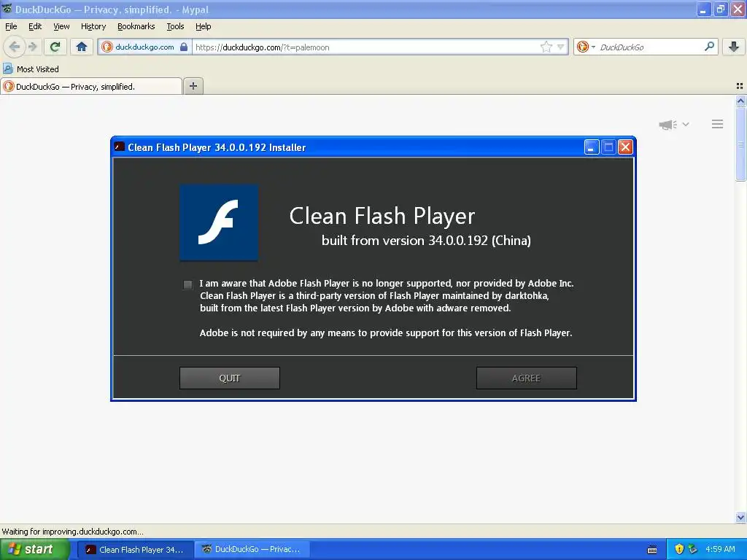Close the Clean Flash Player installer
Screen dimensions: 747x560
625,147
